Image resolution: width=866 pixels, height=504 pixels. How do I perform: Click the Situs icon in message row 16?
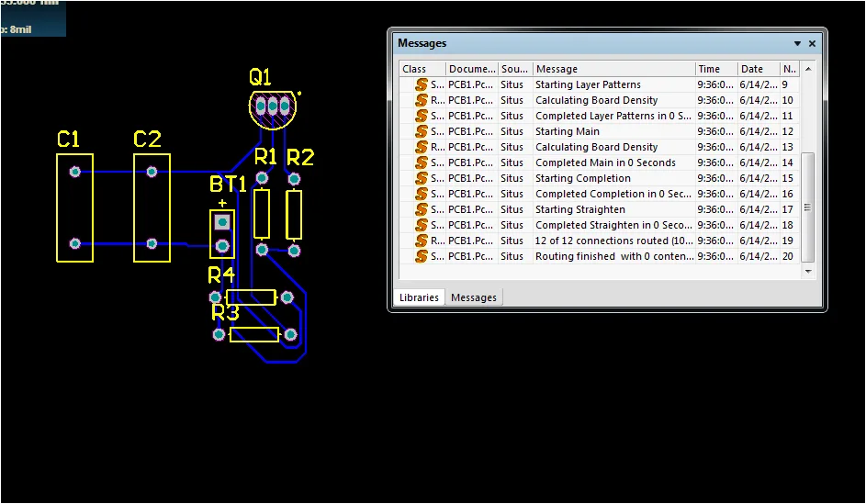coord(422,194)
